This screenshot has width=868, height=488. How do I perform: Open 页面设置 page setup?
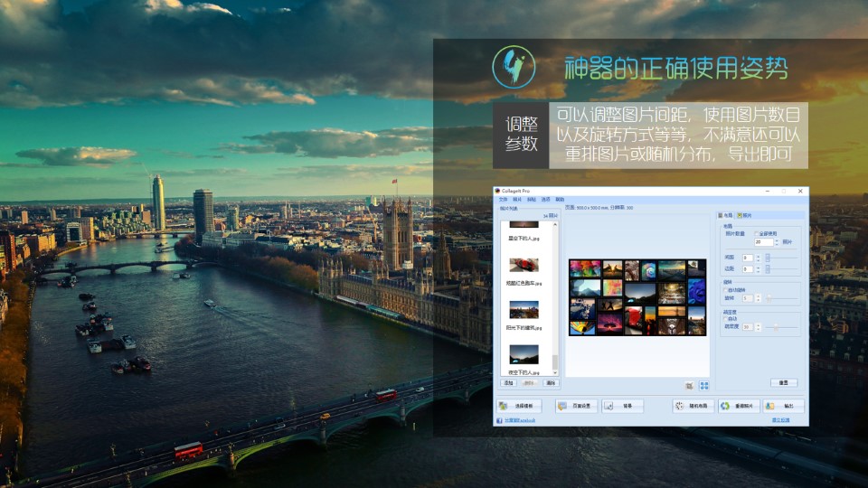pos(575,406)
